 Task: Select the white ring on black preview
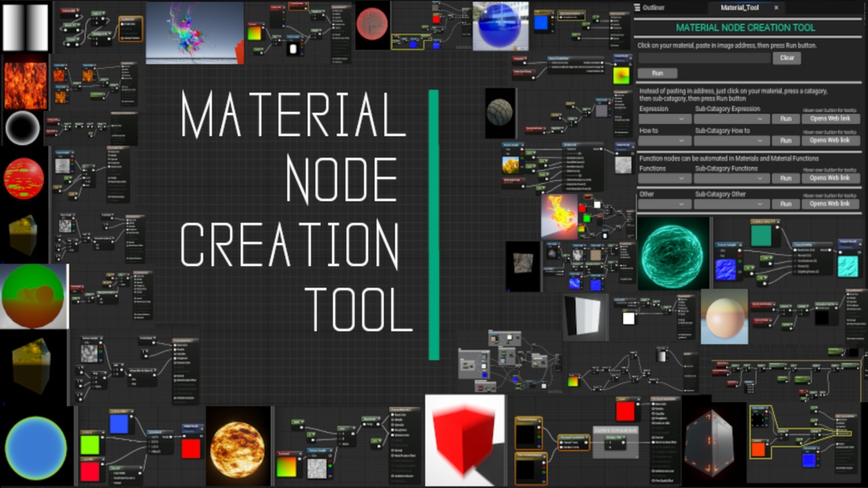(23, 128)
